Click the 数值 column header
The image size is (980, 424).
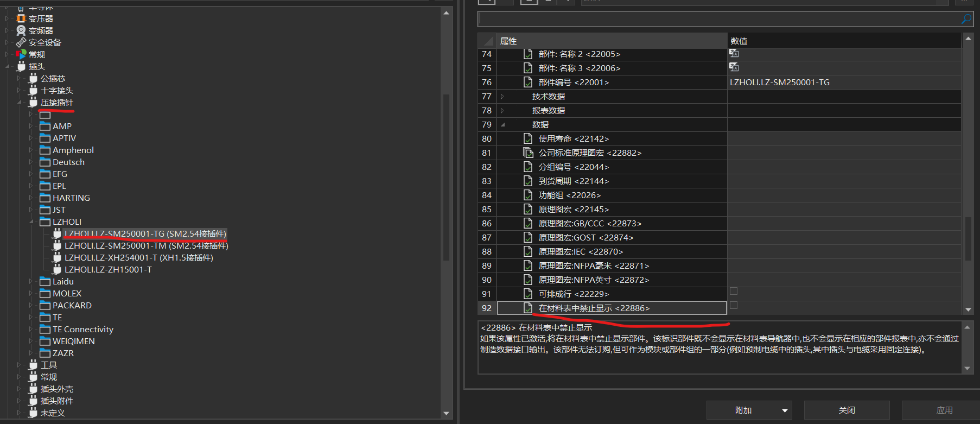tap(844, 41)
